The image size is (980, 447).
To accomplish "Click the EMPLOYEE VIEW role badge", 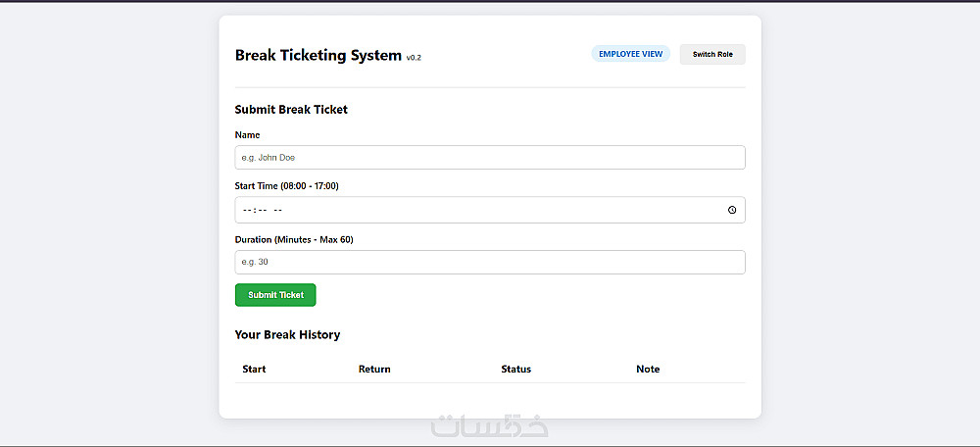I will (630, 54).
